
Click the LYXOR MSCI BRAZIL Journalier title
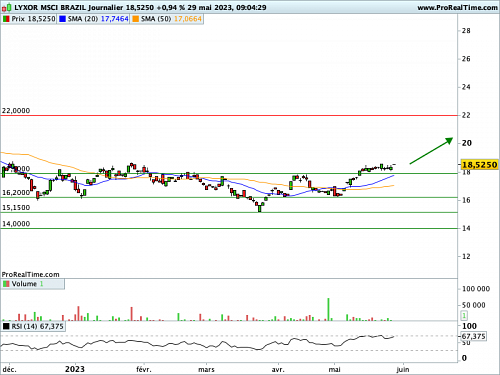[x=69, y=7]
